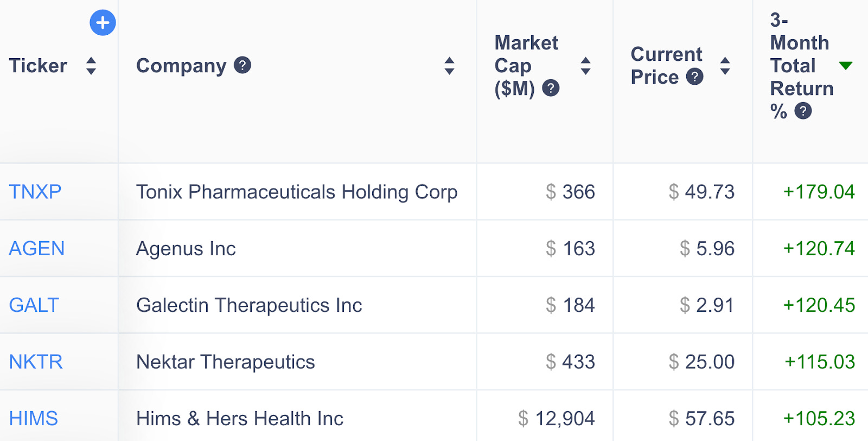Viewport: 868px width, 441px height.
Task: Click the Tonix Pharmaceuticals Holding Corp cell
Action: tap(297, 192)
